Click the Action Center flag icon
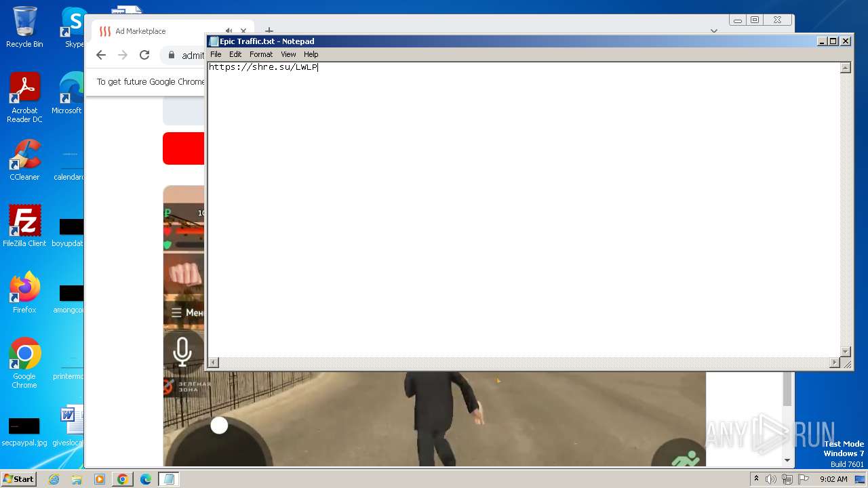This screenshot has height=488, width=868. [x=804, y=479]
